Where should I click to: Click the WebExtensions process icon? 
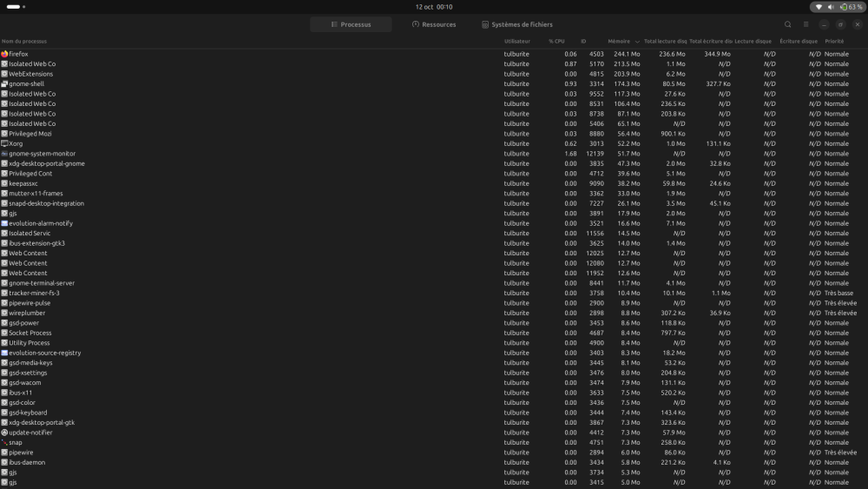(x=4, y=74)
